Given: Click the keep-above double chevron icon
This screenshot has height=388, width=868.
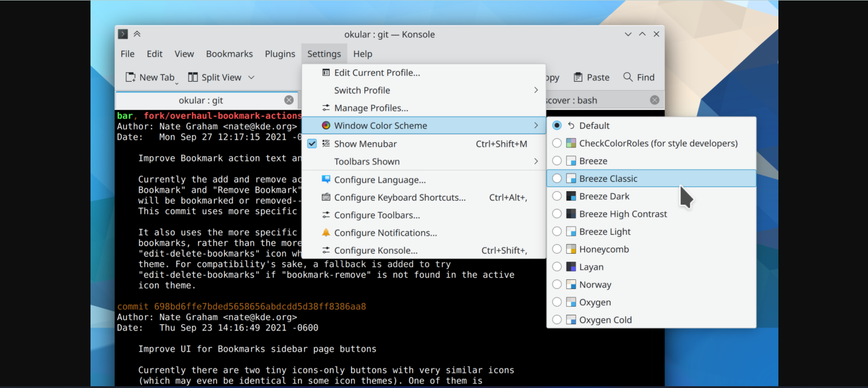Looking at the screenshot, I should pyautogui.click(x=137, y=34).
